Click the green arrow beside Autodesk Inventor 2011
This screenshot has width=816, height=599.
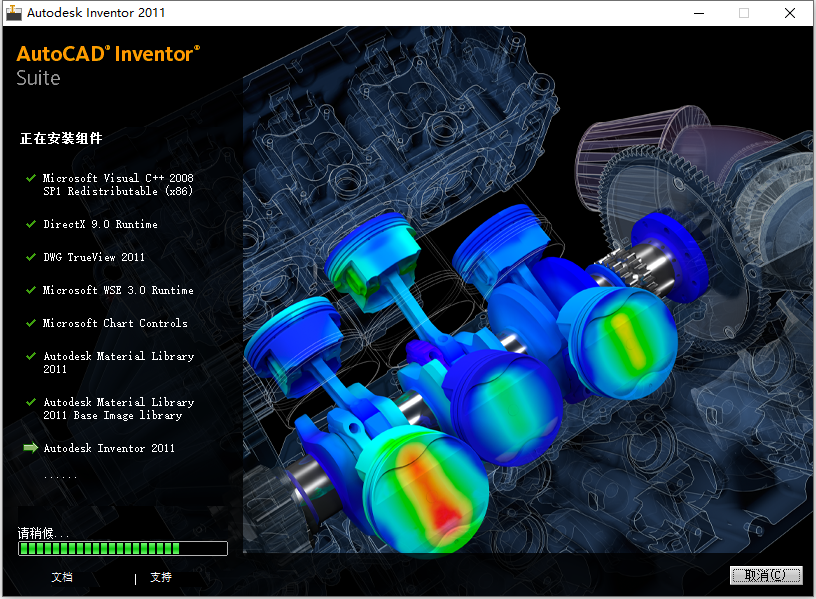point(31,448)
